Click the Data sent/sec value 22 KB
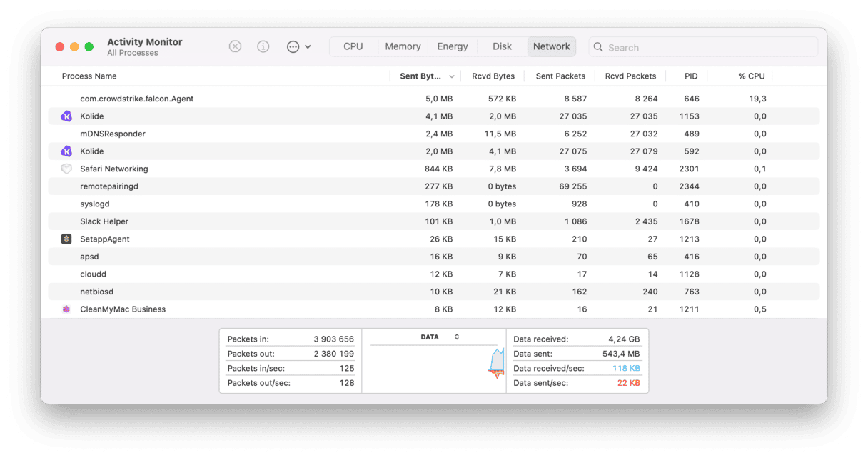Screen dimensions: 868x458 click(x=628, y=383)
